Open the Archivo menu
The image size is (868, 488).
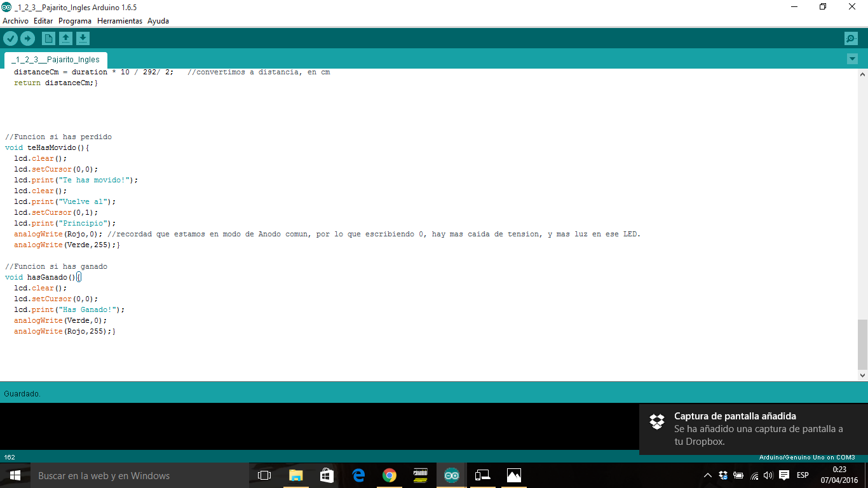[15, 21]
